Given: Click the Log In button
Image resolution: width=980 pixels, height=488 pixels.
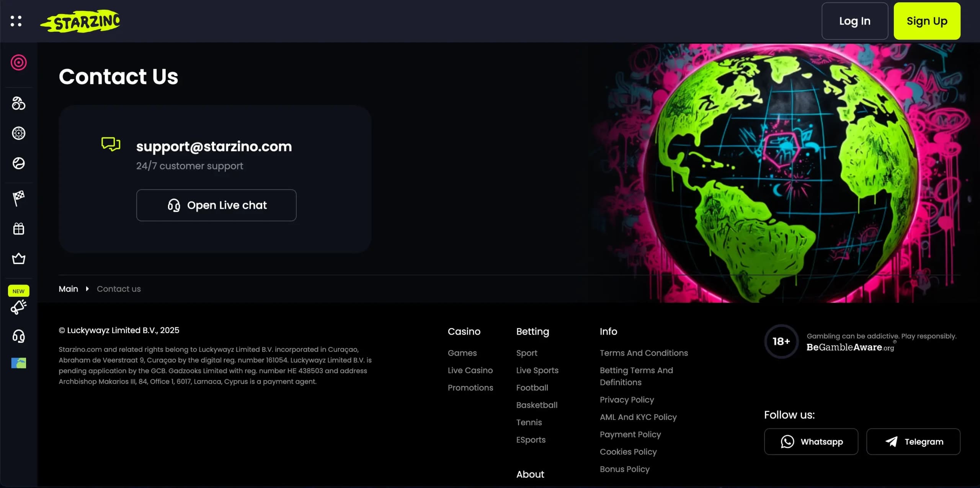Looking at the screenshot, I should click(x=854, y=21).
